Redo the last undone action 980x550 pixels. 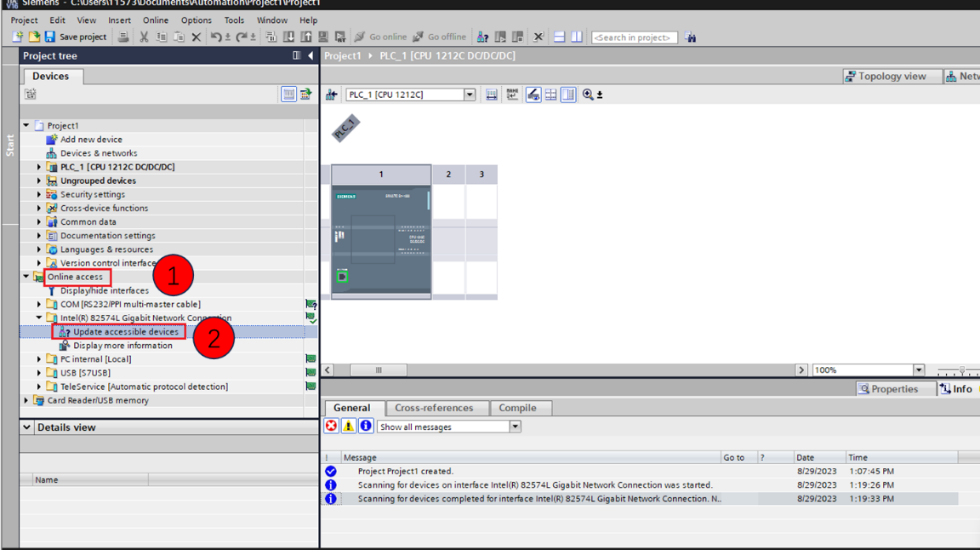coord(242,37)
